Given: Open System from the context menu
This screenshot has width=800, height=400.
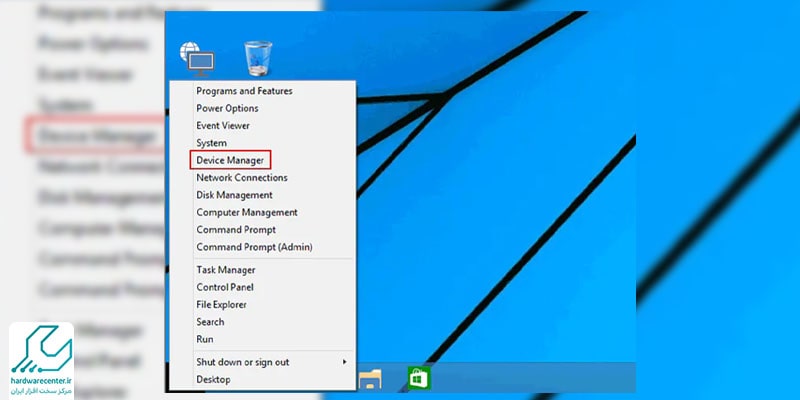Looking at the screenshot, I should [262, 143].
